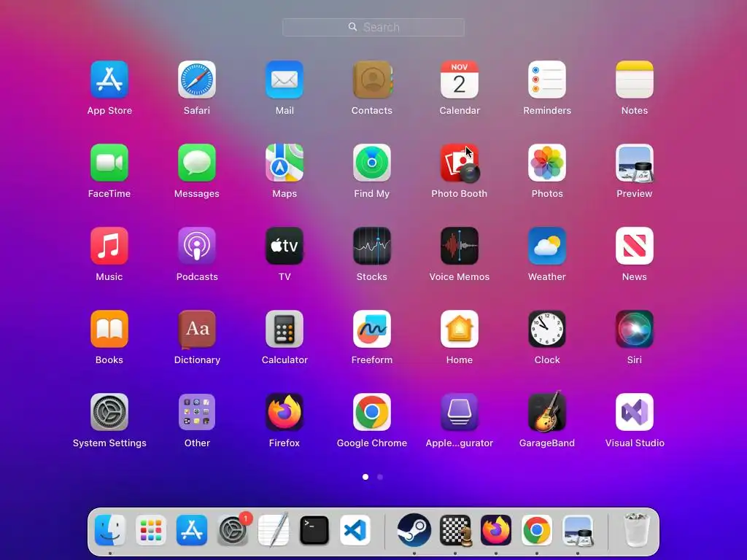Open Siri
The height and width of the screenshot is (560, 747).
click(635, 329)
